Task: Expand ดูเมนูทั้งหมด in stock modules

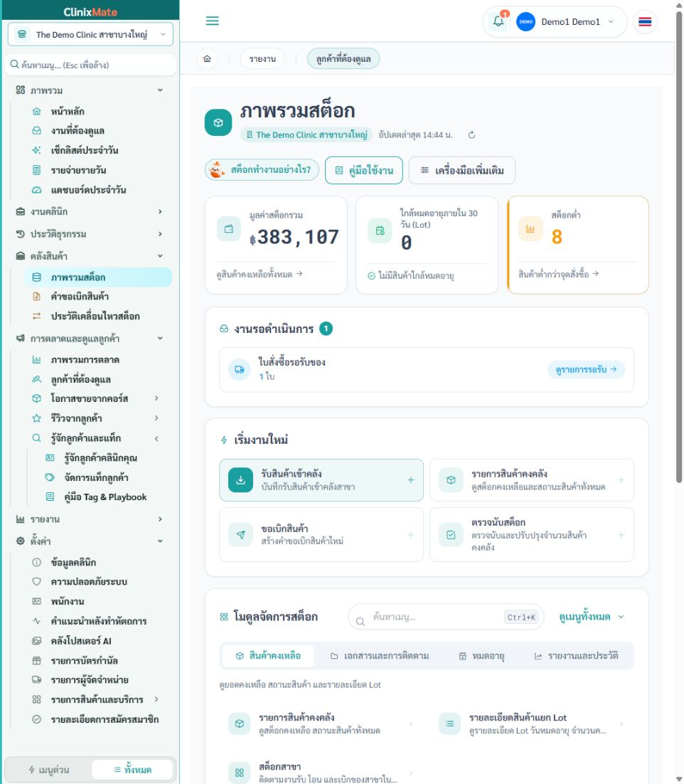Action: pos(592,617)
